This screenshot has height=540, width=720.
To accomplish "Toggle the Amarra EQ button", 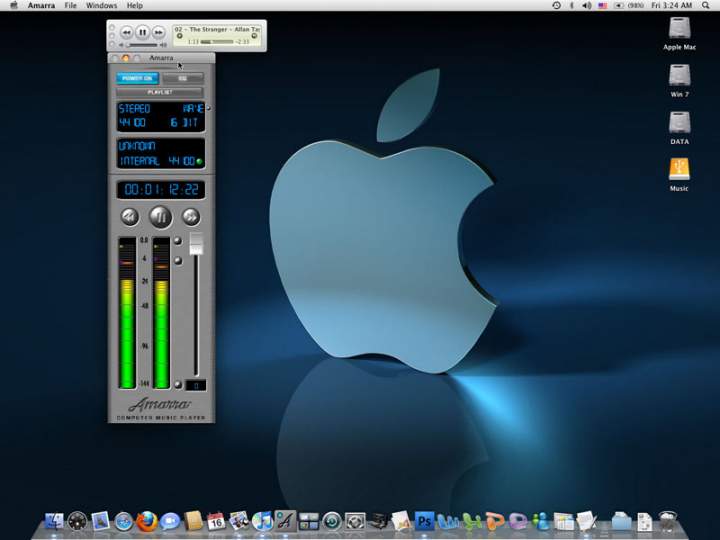I will point(183,78).
